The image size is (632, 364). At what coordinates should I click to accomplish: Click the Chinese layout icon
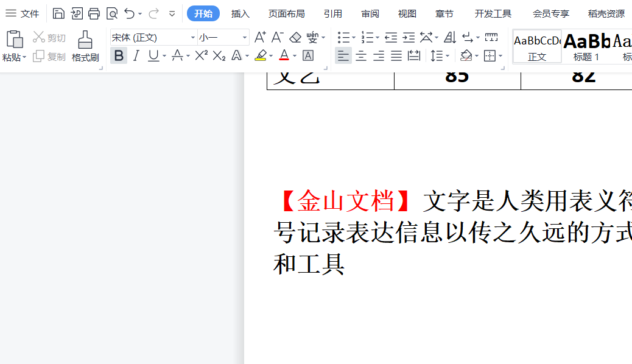pyautogui.click(x=426, y=38)
